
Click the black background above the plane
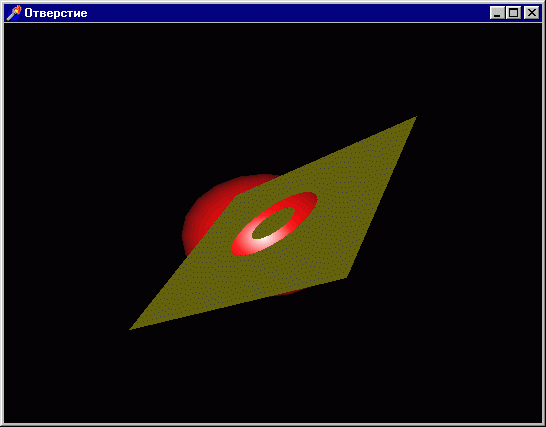(x=272, y=87)
